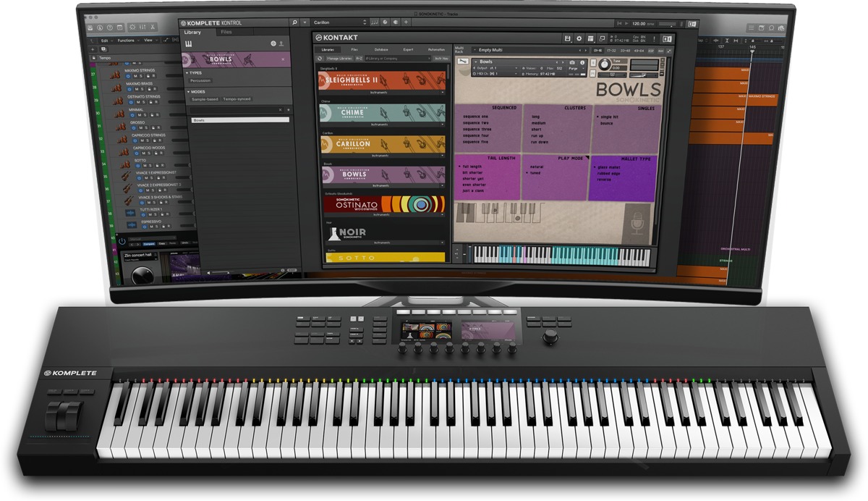
Task: Click the info icon in Bowls instrument header
Action: pos(583,63)
